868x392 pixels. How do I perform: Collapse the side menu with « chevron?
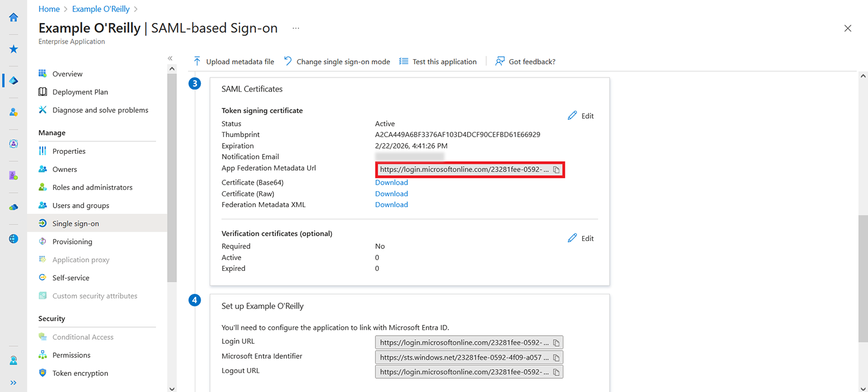pos(170,59)
